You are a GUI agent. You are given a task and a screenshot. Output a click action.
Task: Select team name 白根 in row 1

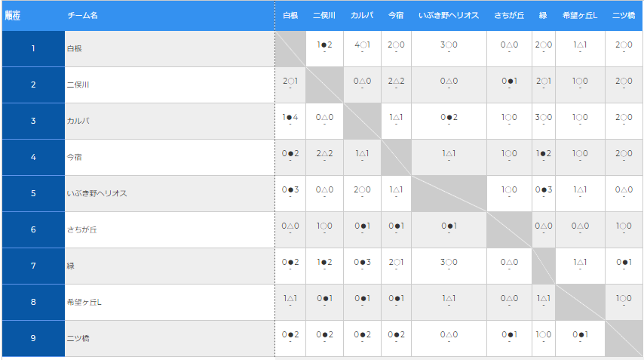pos(75,48)
